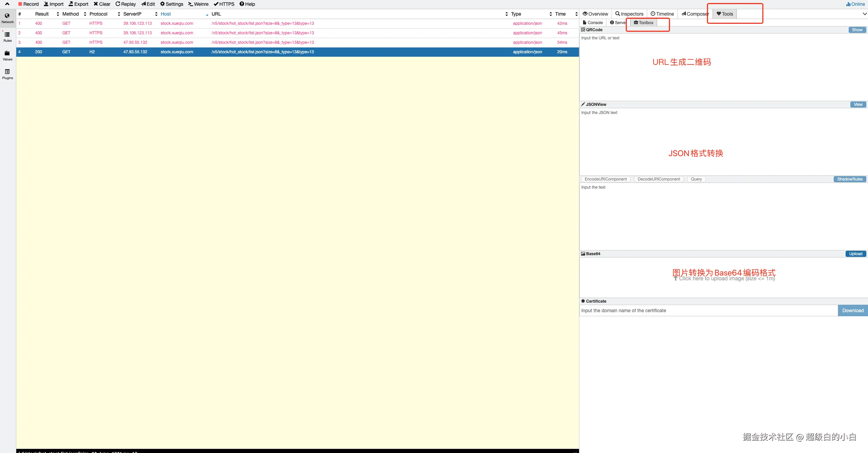868x453 pixels.
Task: Click the Base64 Upload button
Action: pos(855,254)
